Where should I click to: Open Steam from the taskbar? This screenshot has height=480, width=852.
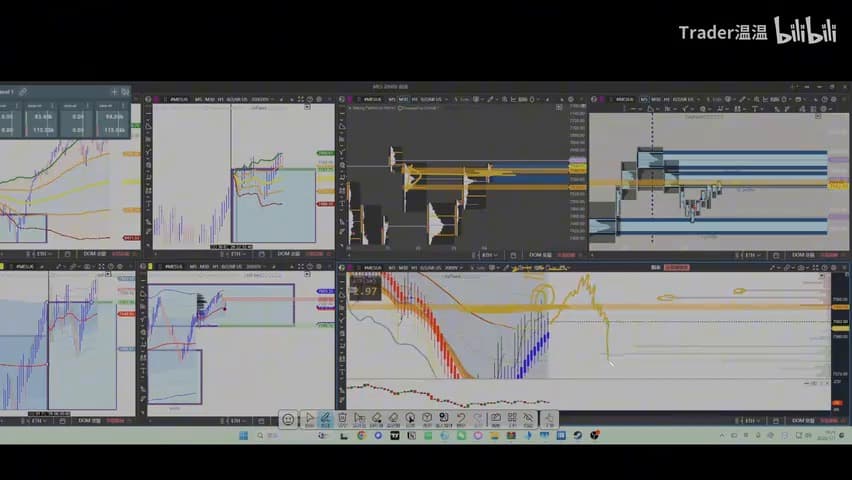point(578,435)
